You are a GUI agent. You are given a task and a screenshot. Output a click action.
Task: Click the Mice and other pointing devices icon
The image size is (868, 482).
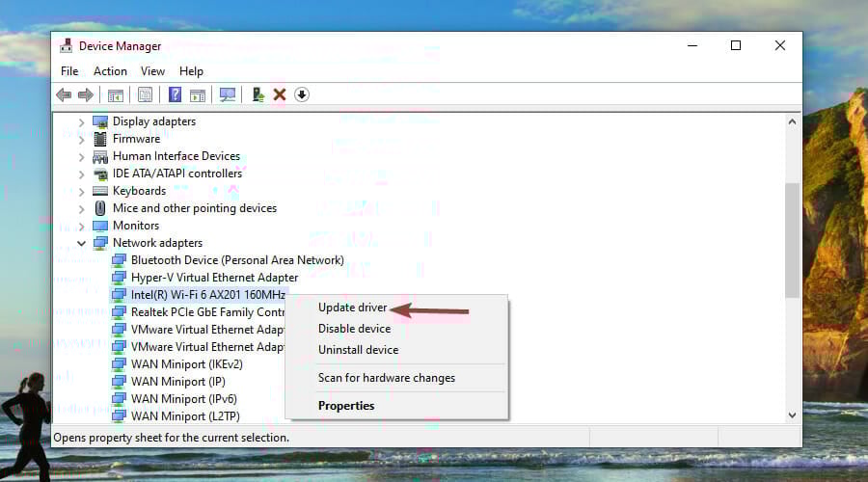(x=100, y=208)
